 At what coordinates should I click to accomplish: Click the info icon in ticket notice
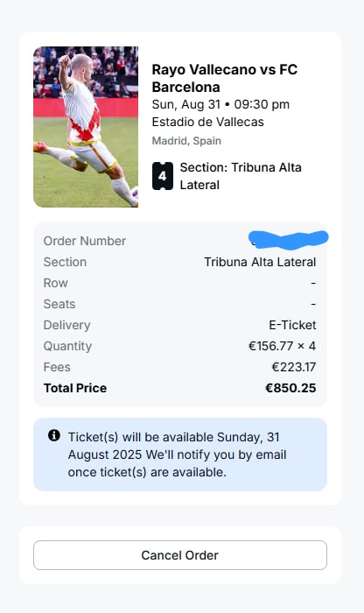(54, 435)
